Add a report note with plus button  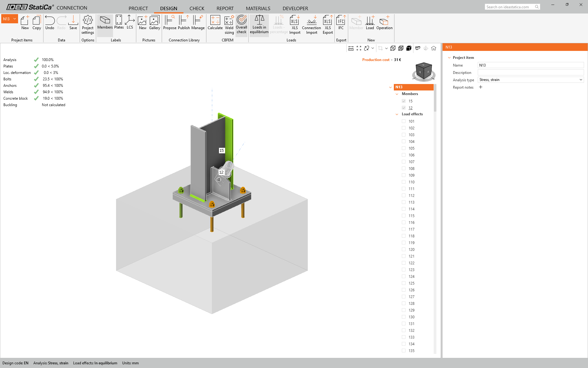tap(481, 87)
